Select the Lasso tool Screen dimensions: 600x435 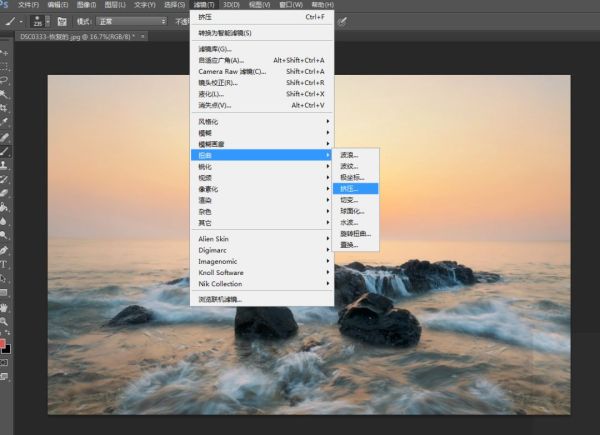4,80
